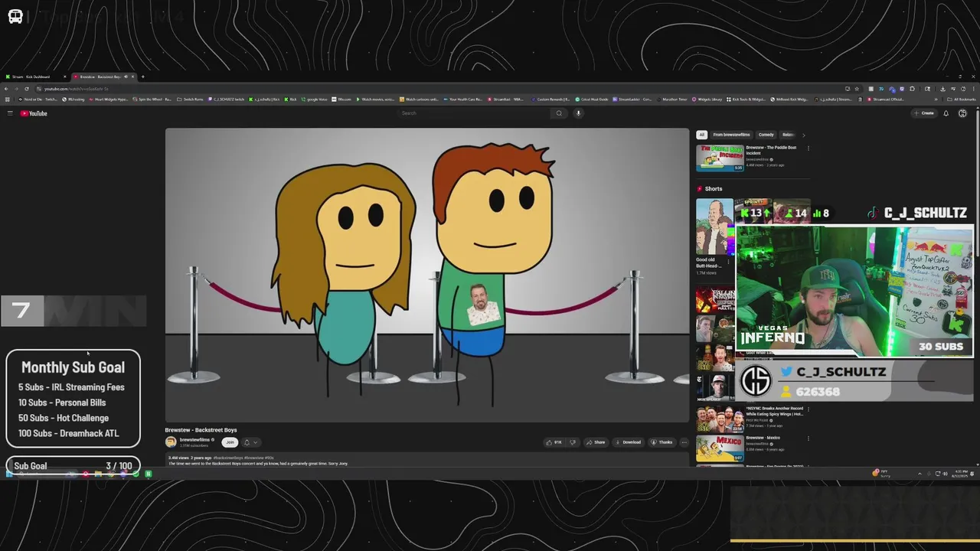Open the browser apps grid icon
980x551 pixels.
(7, 99)
